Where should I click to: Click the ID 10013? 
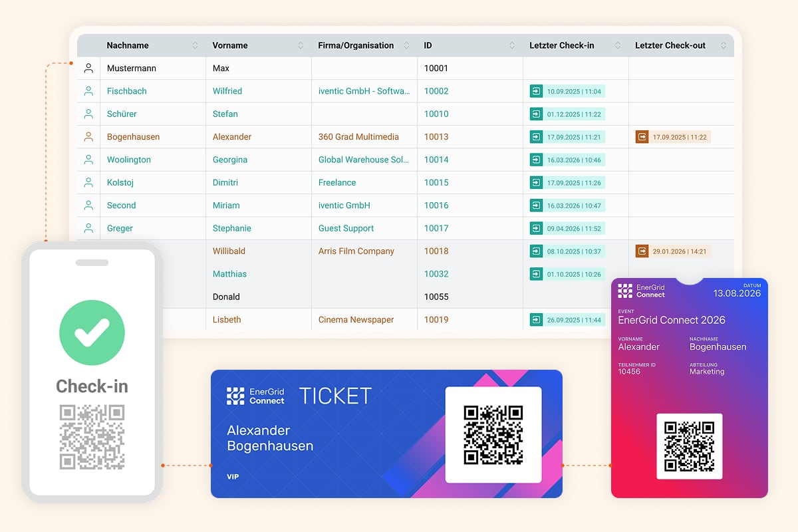tap(436, 137)
